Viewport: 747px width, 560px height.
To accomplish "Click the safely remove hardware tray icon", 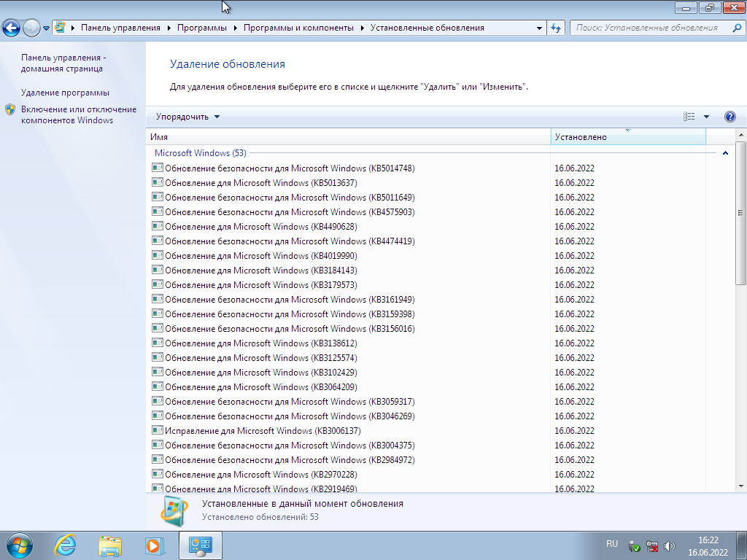I will [634, 546].
